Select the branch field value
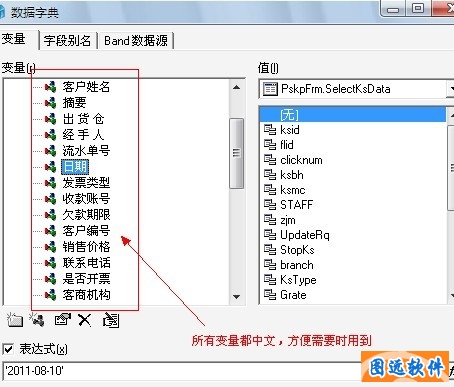 297,265
